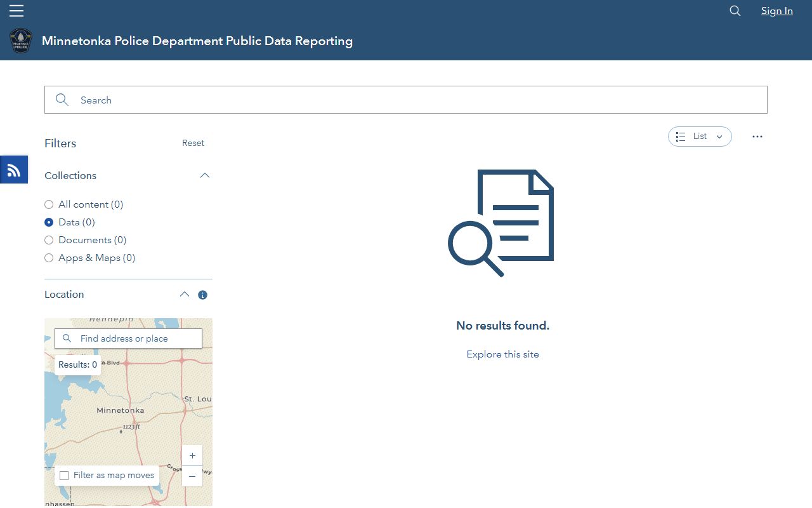The image size is (812, 508).
Task: Zoom out on the location map
Action: click(192, 476)
